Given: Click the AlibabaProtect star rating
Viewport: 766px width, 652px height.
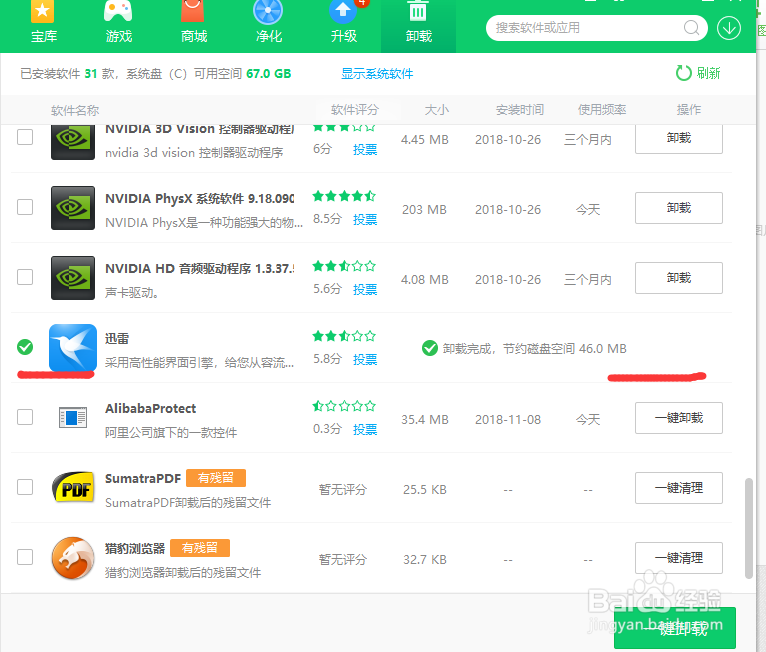Looking at the screenshot, I should click(344, 406).
